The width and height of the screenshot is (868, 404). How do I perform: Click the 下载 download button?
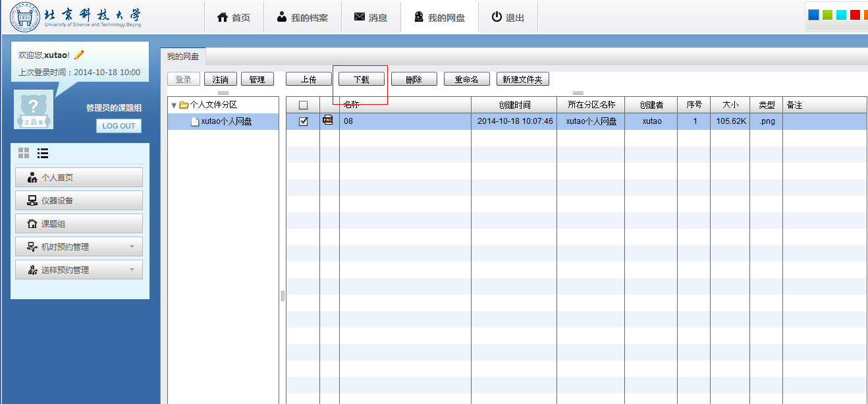coord(362,79)
